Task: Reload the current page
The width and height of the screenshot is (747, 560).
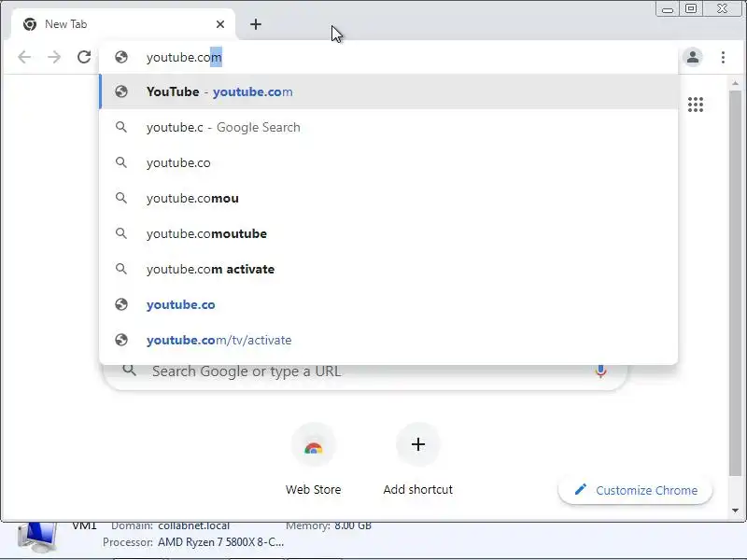Action: pyautogui.click(x=84, y=57)
